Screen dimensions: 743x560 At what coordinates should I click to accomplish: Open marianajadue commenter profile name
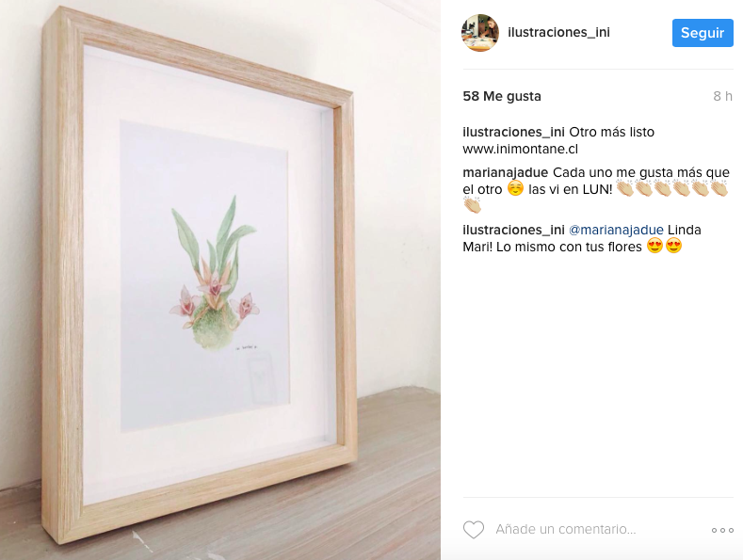pyautogui.click(x=505, y=172)
